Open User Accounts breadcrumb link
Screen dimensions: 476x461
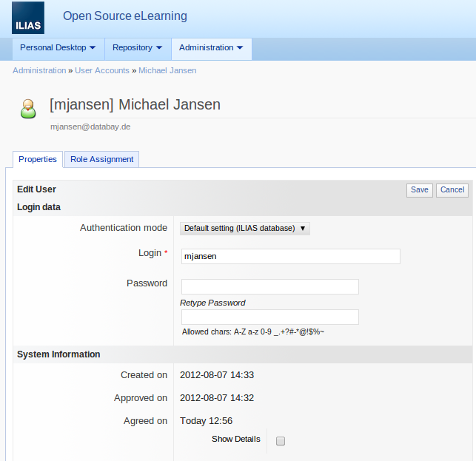click(102, 70)
